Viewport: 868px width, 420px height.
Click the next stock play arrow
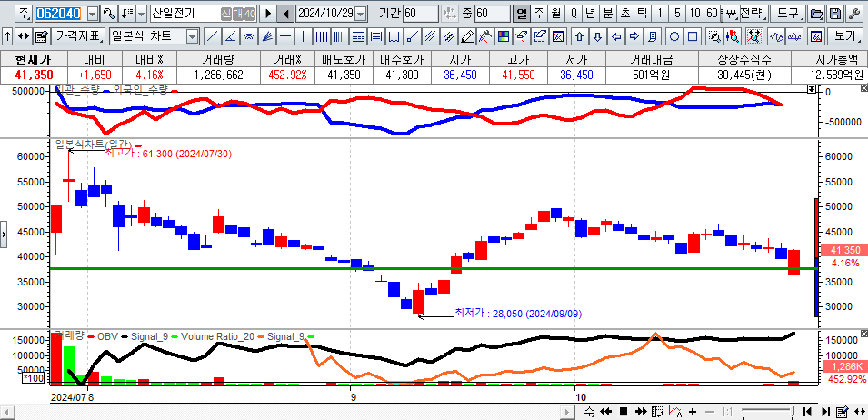click(x=268, y=14)
